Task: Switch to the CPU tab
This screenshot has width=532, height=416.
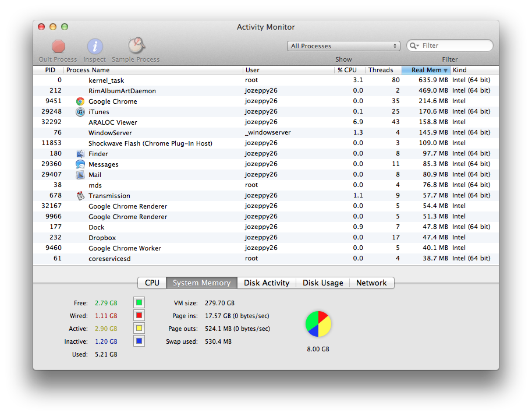Action: [x=152, y=283]
